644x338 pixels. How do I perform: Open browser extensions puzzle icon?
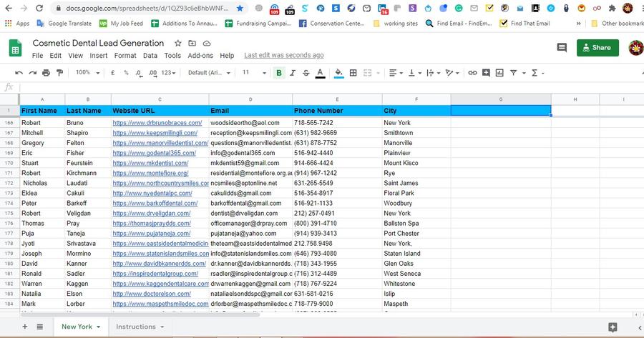[x=612, y=8]
